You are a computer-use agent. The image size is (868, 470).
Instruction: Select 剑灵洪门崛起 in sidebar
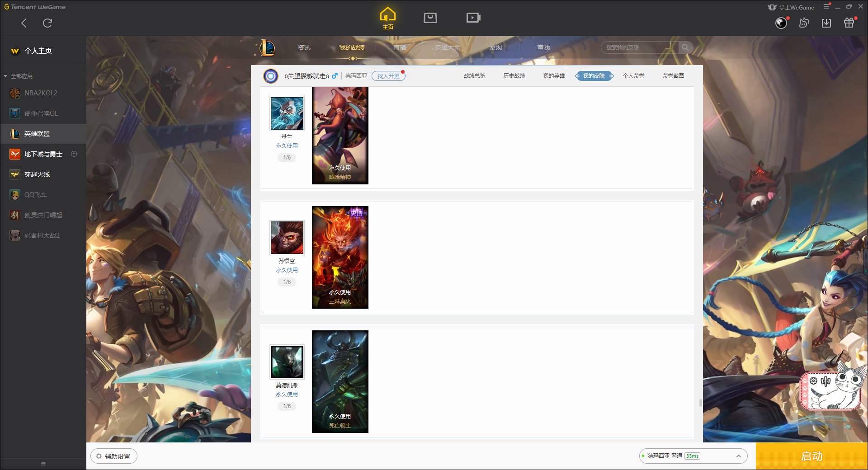click(x=43, y=215)
